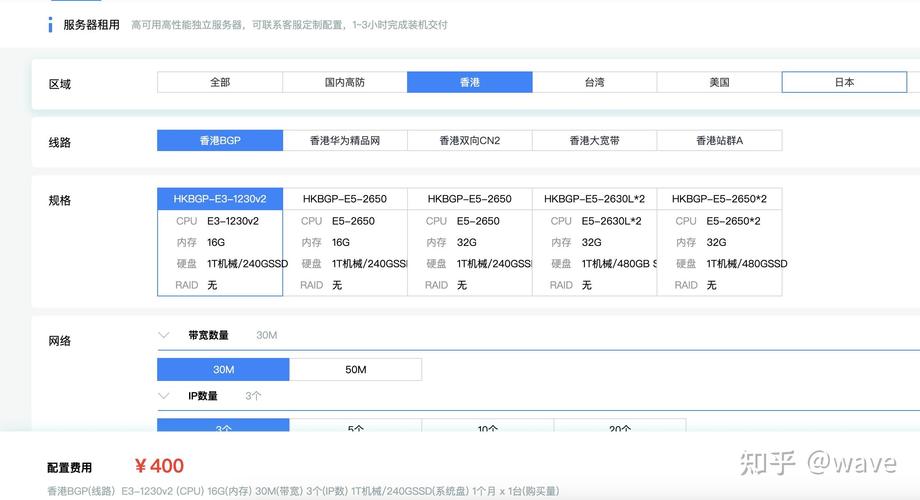
Task: Click the 1T机械/480GSSD disk value
Action: [747, 263]
